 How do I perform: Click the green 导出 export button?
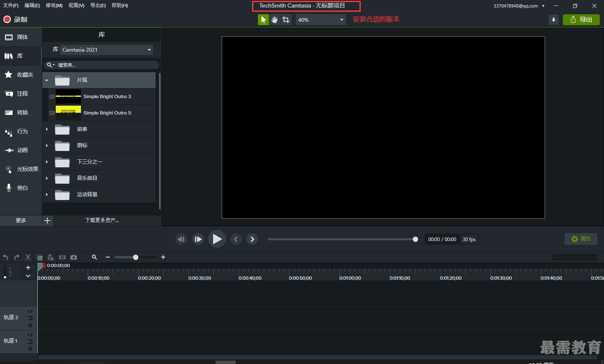pyautogui.click(x=581, y=20)
